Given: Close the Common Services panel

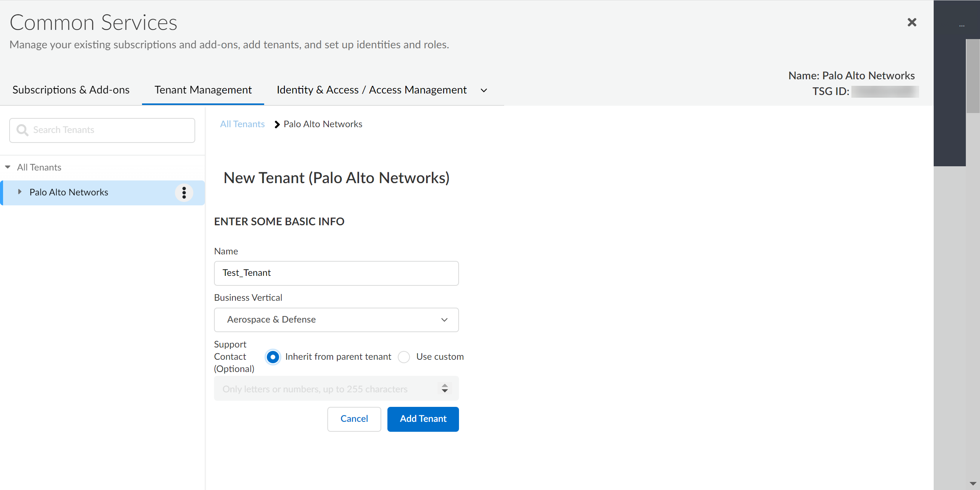Looking at the screenshot, I should click(x=912, y=22).
